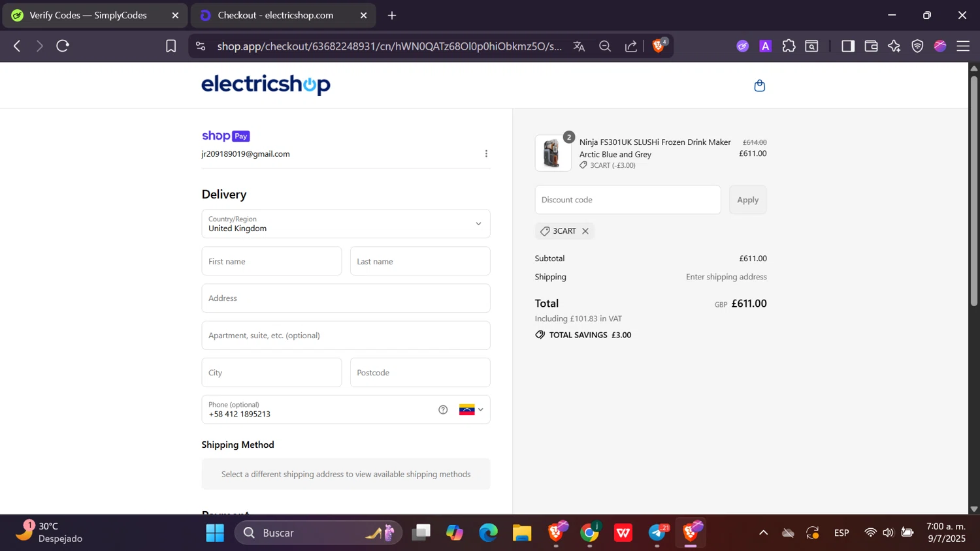Click the electricshop logo

[266, 85]
